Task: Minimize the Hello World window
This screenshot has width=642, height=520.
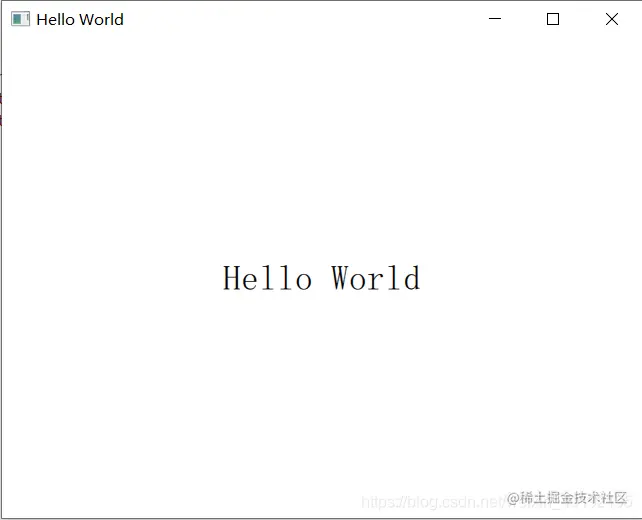Action: click(495, 19)
